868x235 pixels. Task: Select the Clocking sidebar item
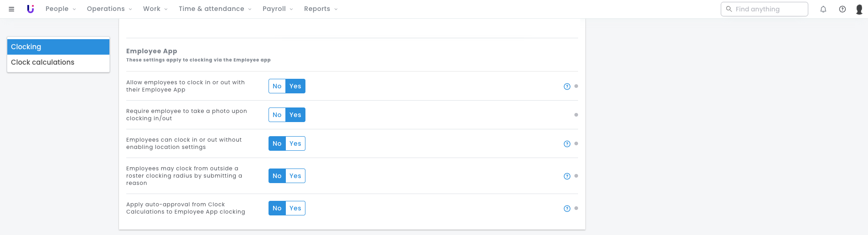58,47
